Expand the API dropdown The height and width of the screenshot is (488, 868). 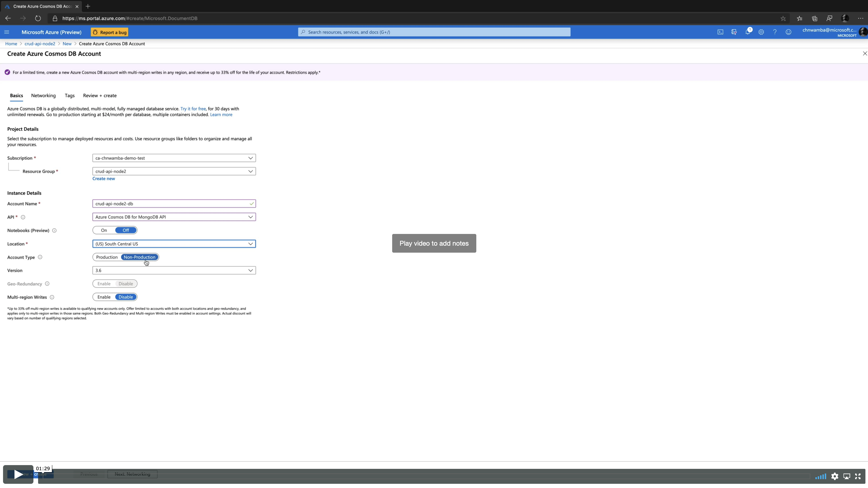point(174,217)
